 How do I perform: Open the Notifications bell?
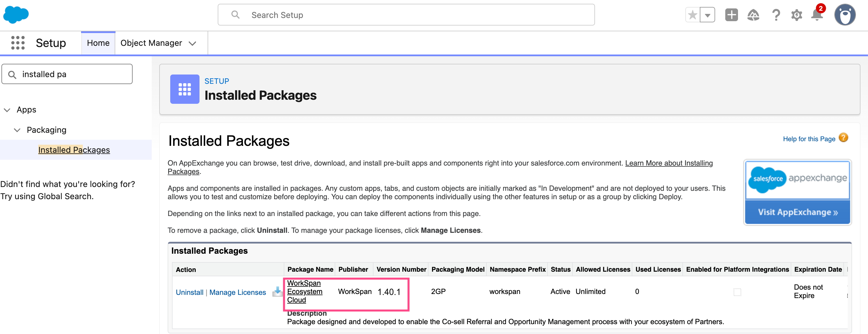pyautogui.click(x=817, y=14)
